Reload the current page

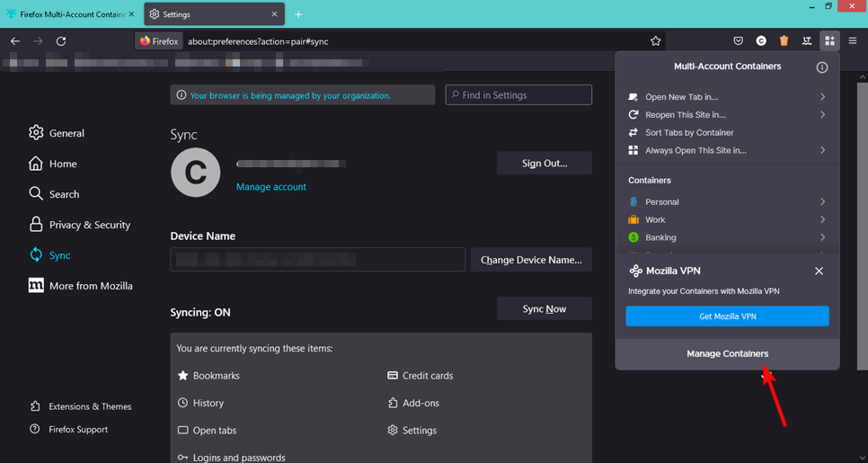pos(61,41)
